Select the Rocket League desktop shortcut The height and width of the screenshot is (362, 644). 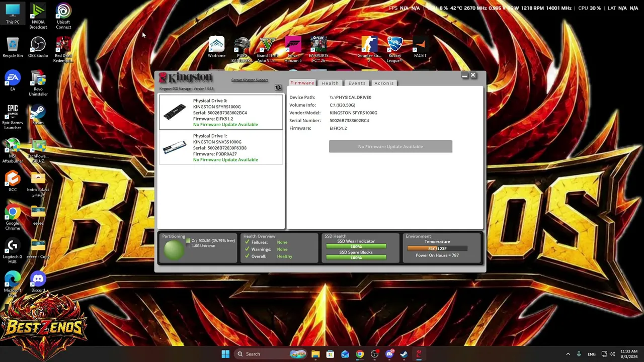394,50
